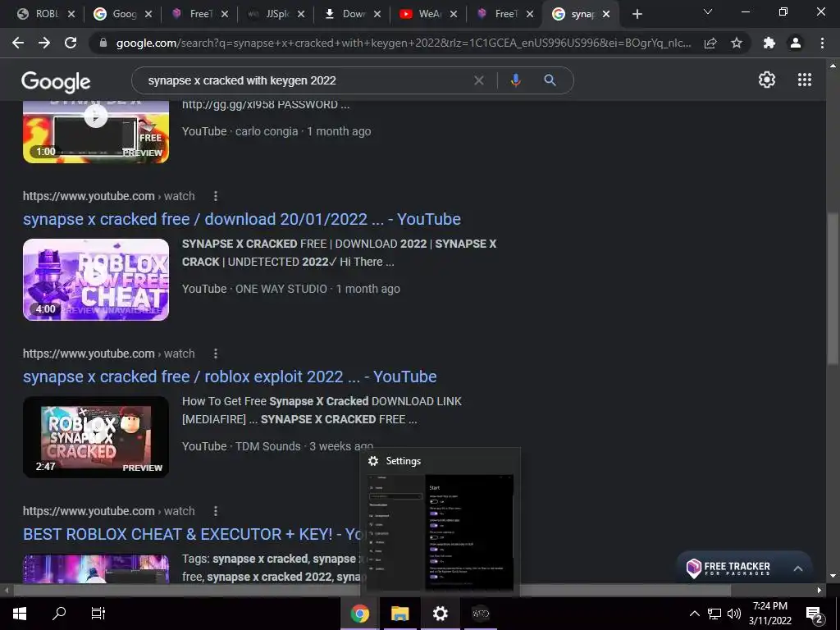Viewport: 840px width, 630px height.
Task: Open Windows taskbar search
Action: [x=59, y=614]
